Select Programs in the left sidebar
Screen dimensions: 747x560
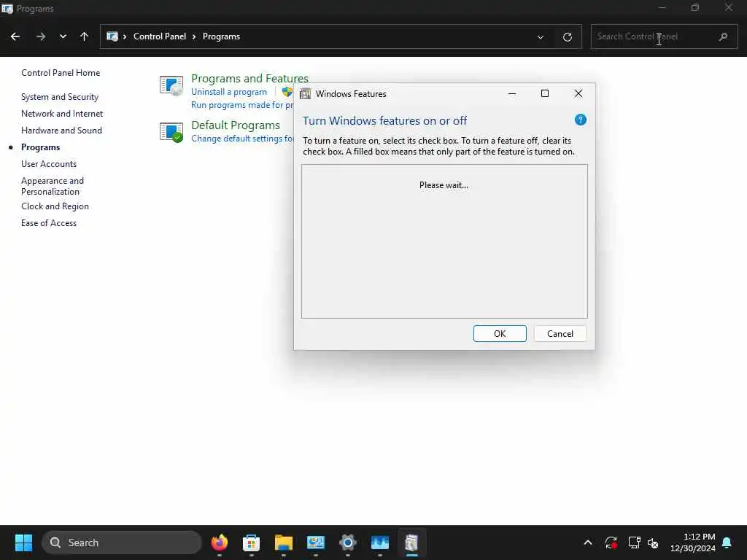tap(41, 147)
